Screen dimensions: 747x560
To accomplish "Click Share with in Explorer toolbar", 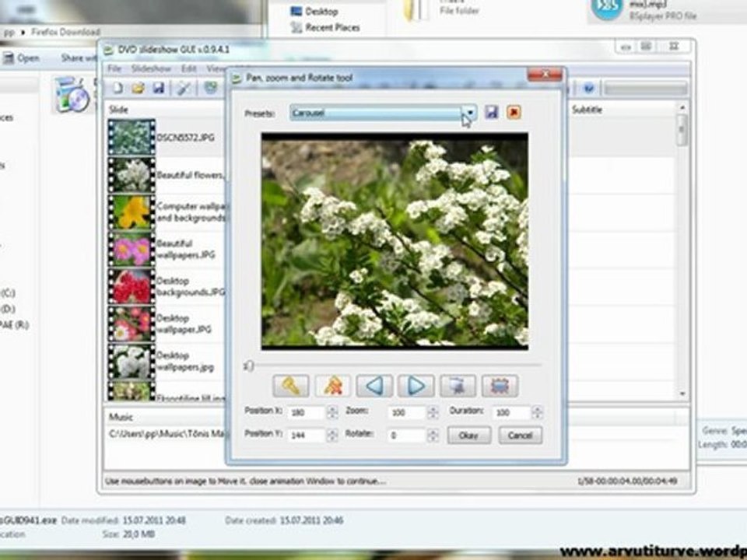I will [79, 58].
